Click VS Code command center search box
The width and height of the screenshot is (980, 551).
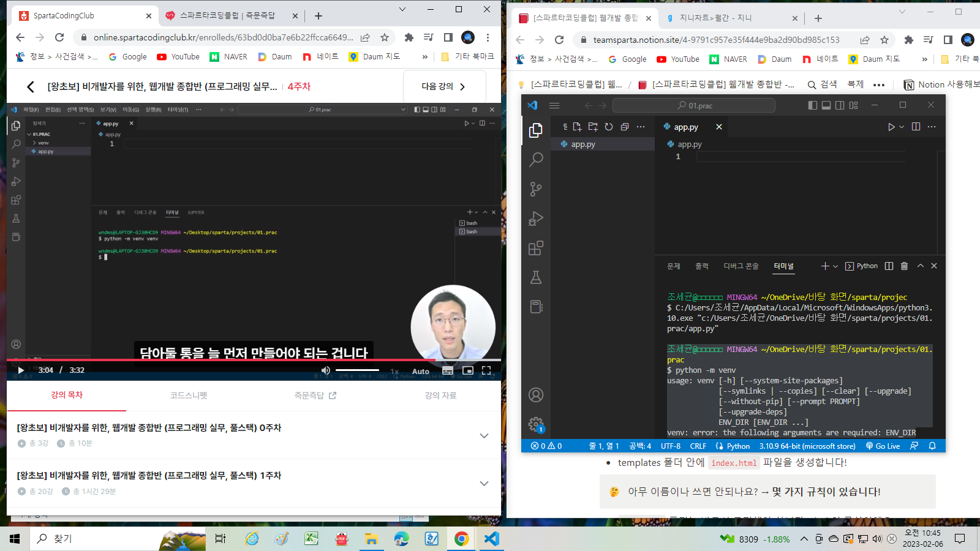pos(694,105)
